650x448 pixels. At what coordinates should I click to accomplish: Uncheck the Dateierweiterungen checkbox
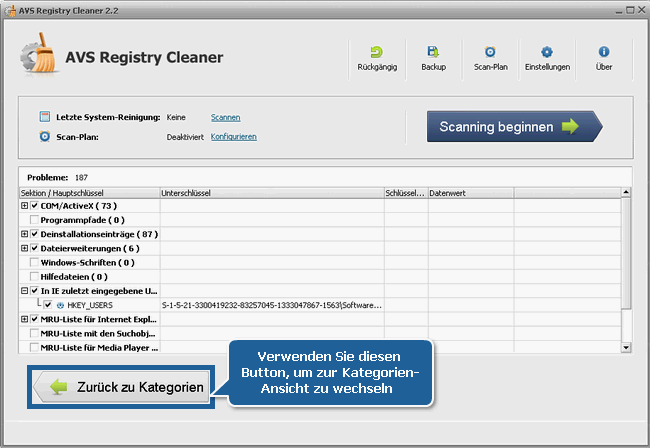34,248
